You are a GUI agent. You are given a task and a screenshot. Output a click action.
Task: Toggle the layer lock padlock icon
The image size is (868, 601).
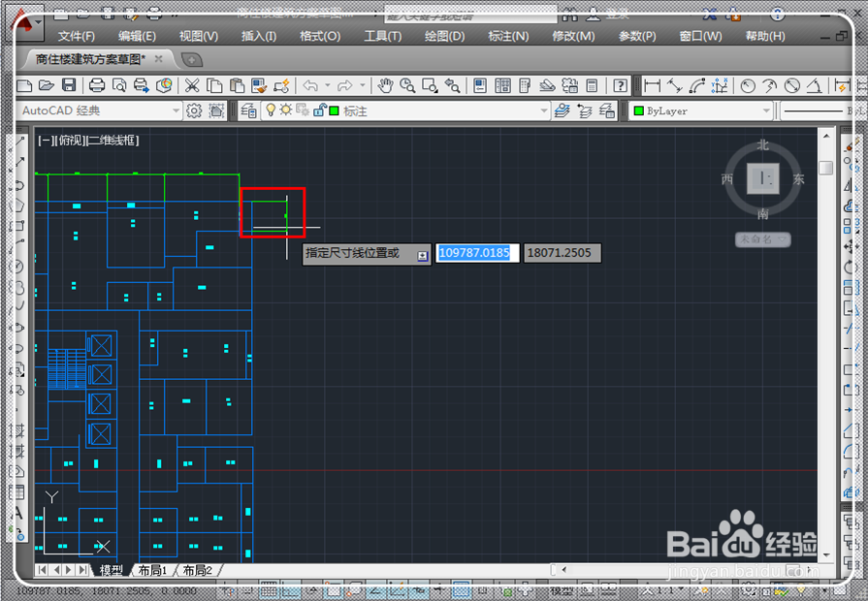[x=319, y=111]
